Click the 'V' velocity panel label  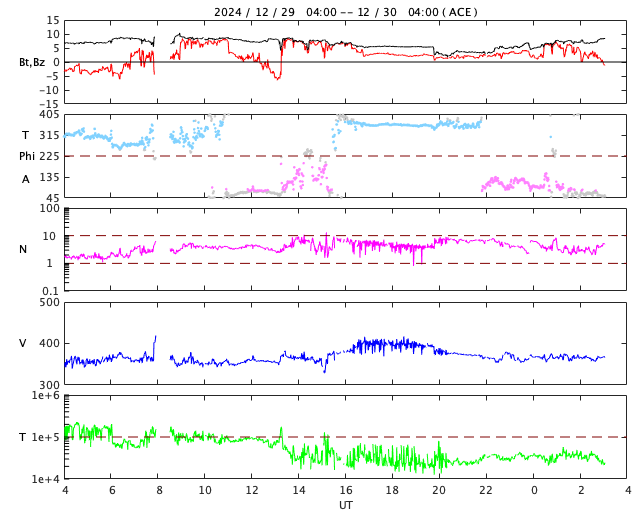pos(23,343)
